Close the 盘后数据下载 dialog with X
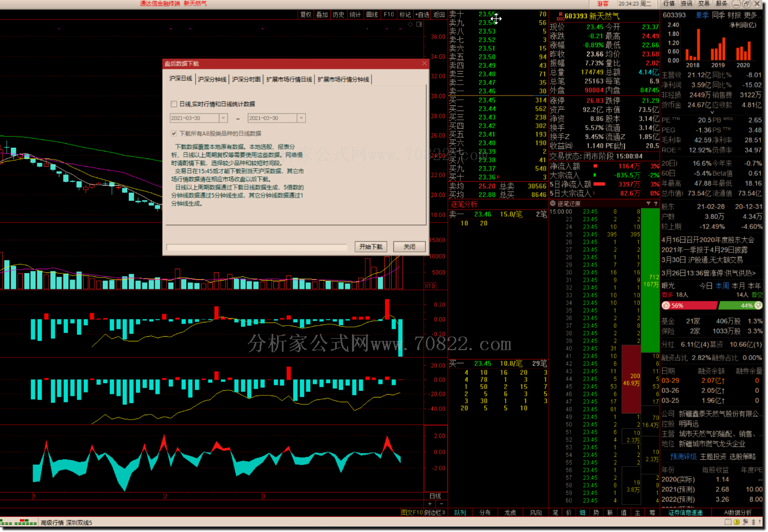The image size is (768, 532). tap(425, 64)
